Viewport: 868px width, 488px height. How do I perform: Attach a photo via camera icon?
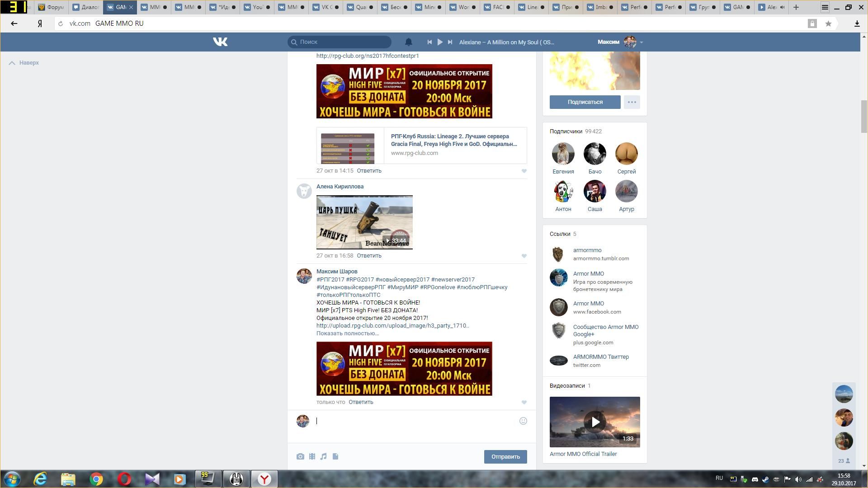pyautogui.click(x=300, y=456)
